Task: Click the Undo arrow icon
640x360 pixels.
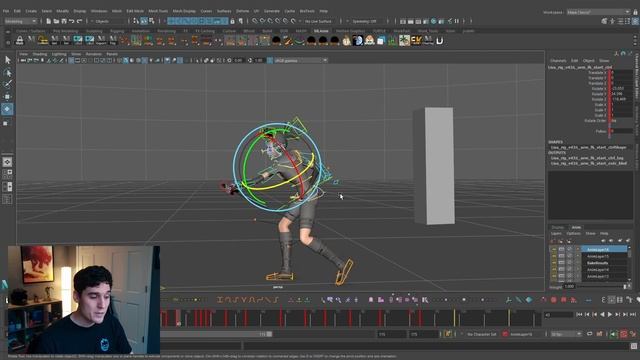Action: [x=72, y=21]
